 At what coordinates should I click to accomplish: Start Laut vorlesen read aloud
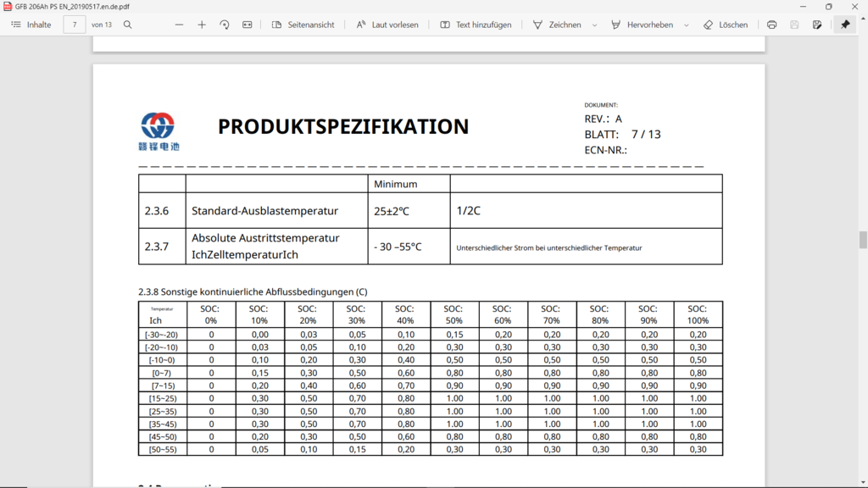(387, 25)
